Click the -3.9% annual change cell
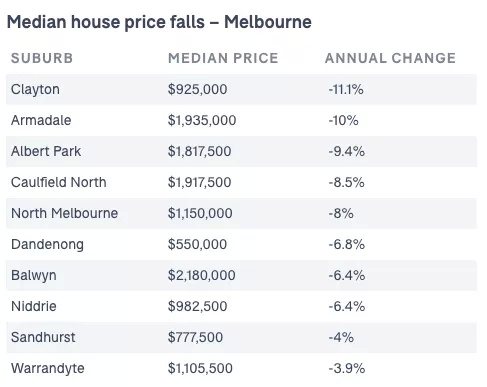Screen dimensions: 487x387 click(x=347, y=368)
